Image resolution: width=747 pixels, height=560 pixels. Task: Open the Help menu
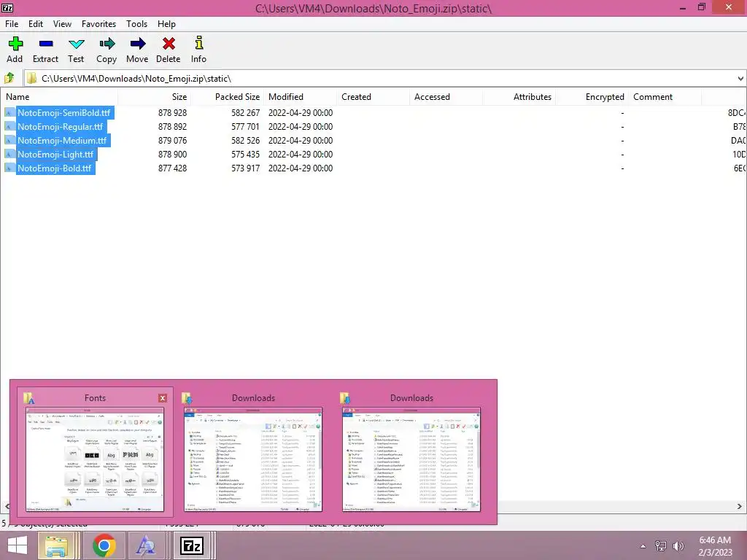click(166, 24)
